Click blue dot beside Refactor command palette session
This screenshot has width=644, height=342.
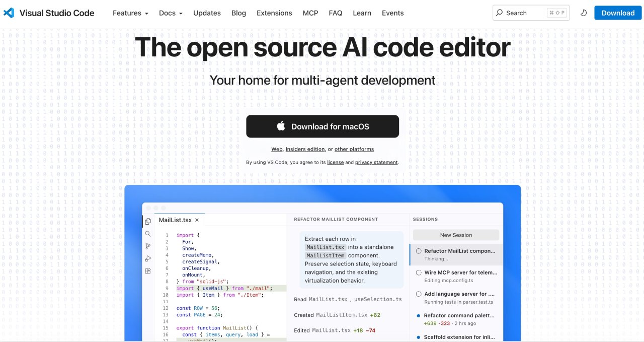[419, 316]
